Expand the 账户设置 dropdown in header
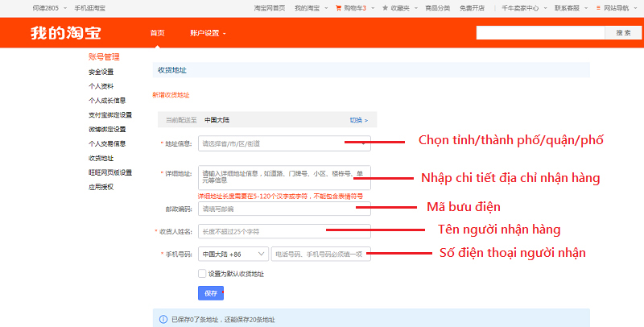This screenshot has width=644, height=327. [x=208, y=33]
